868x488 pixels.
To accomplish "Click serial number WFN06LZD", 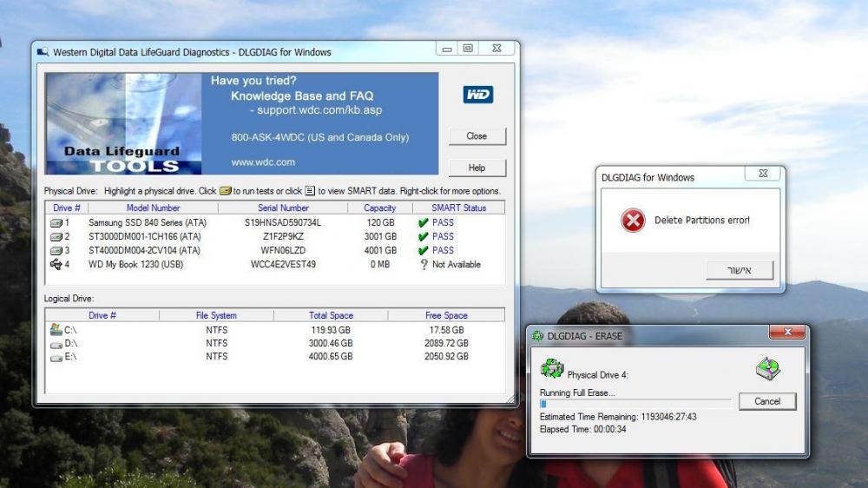I will 283,250.
